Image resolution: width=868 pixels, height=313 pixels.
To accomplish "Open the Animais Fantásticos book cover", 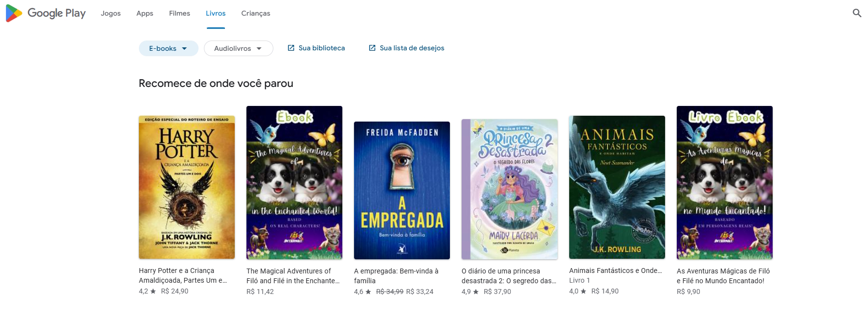I will click(x=617, y=188).
